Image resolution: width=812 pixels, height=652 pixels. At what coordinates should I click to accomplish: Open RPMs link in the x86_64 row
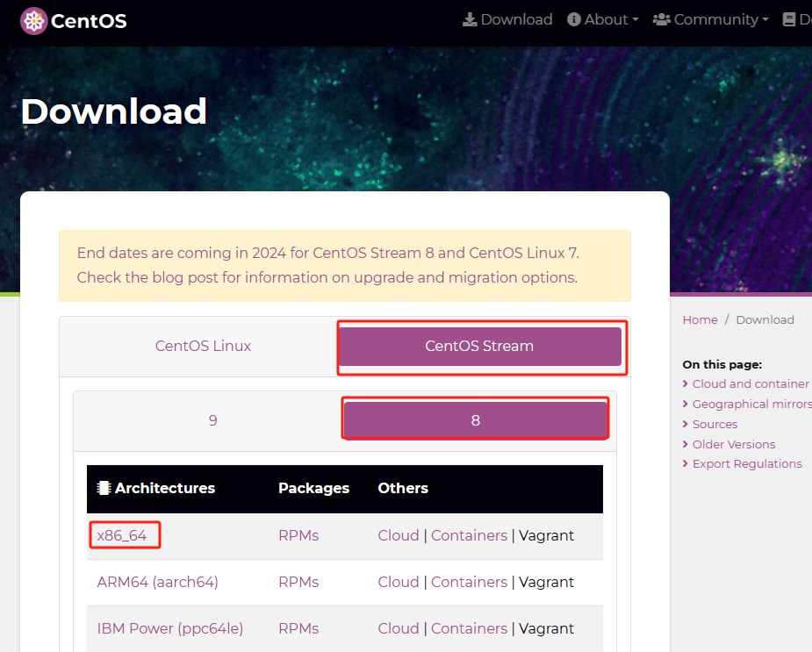tap(298, 535)
